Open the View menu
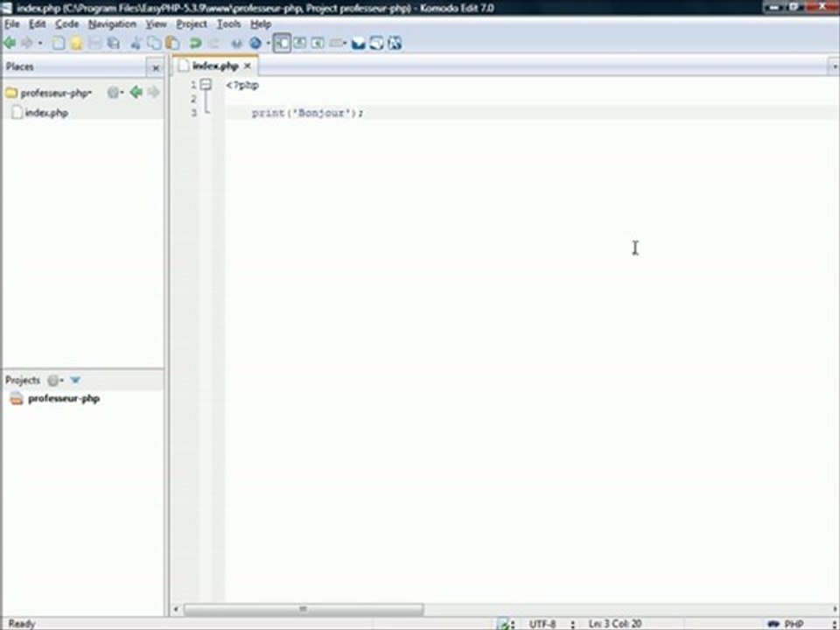 (x=156, y=24)
